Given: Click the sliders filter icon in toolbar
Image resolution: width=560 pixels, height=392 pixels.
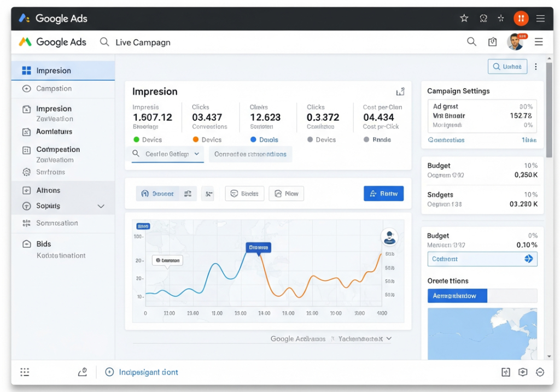Looking at the screenshot, I should pyautogui.click(x=188, y=194).
